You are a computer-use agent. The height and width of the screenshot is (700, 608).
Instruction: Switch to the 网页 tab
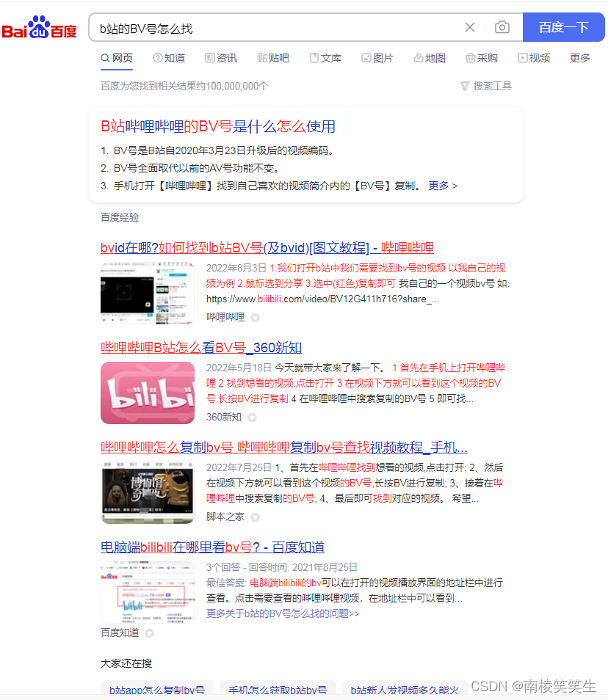click(x=122, y=58)
